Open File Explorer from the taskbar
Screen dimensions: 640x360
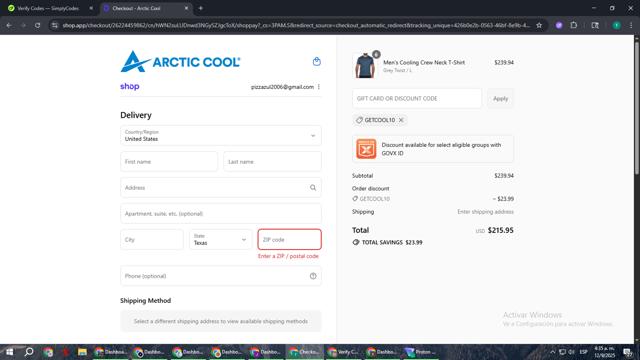click(x=82, y=352)
